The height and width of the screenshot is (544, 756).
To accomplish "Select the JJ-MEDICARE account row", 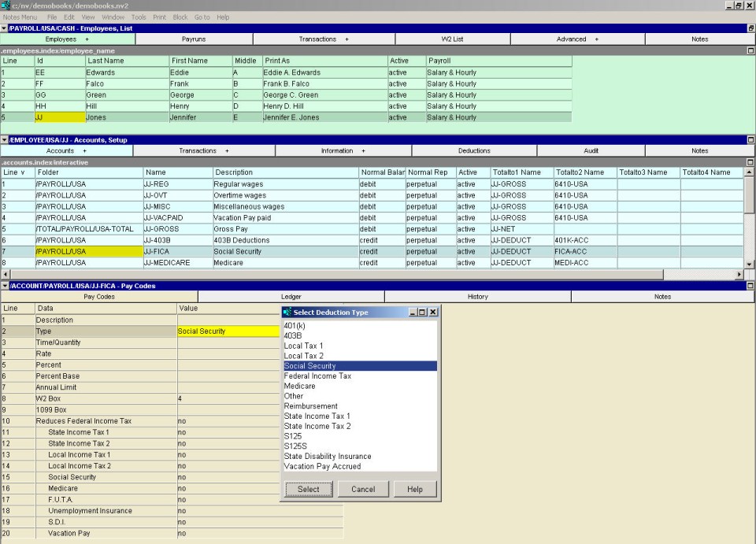I will [166, 263].
